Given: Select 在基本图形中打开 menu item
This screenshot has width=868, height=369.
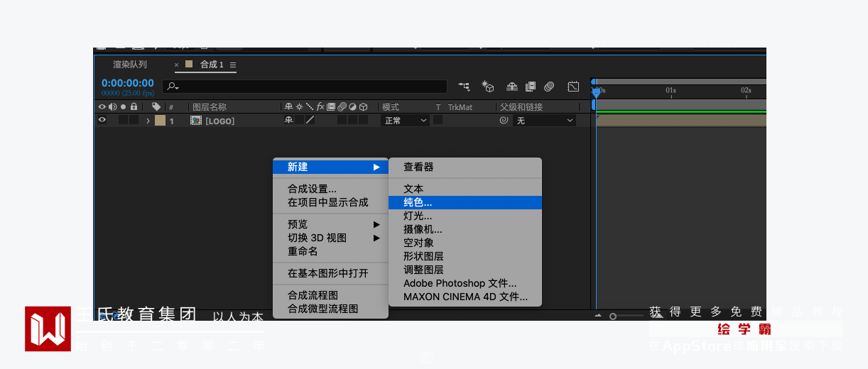Looking at the screenshot, I should pyautogui.click(x=330, y=273).
